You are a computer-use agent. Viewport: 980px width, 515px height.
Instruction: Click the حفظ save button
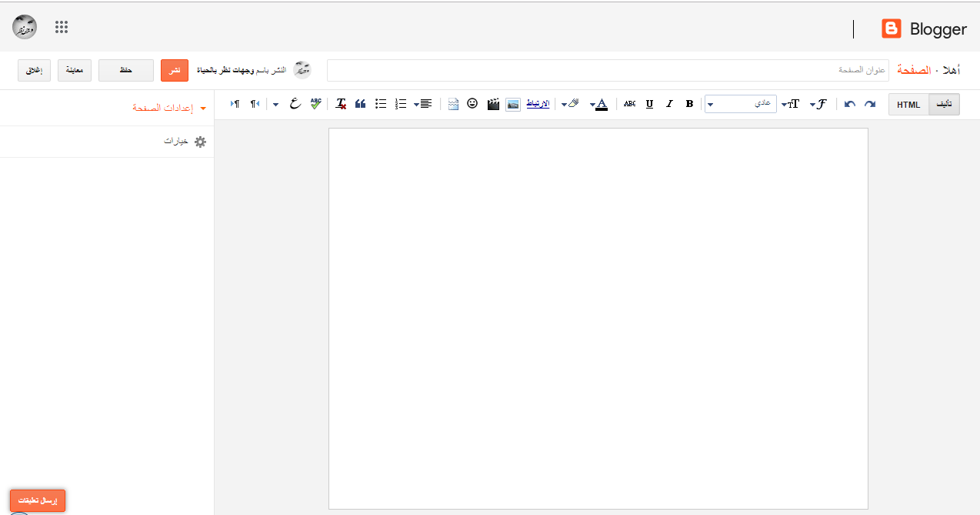coord(126,70)
